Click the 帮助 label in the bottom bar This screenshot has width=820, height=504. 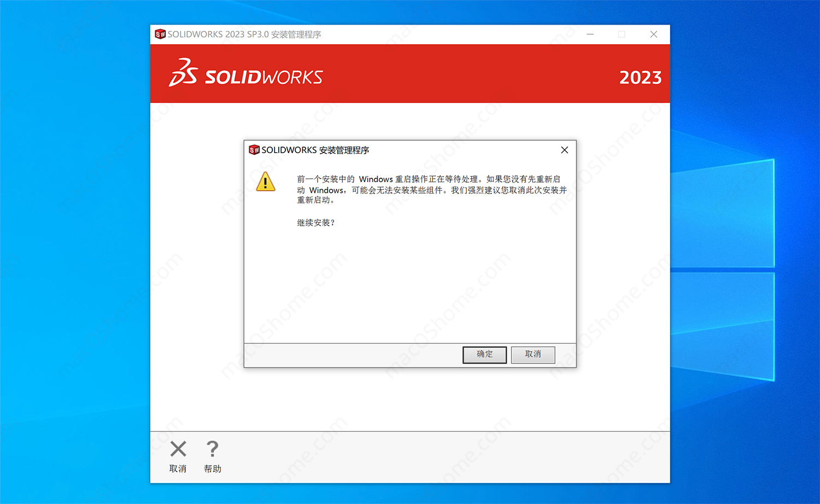pyautogui.click(x=213, y=469)
